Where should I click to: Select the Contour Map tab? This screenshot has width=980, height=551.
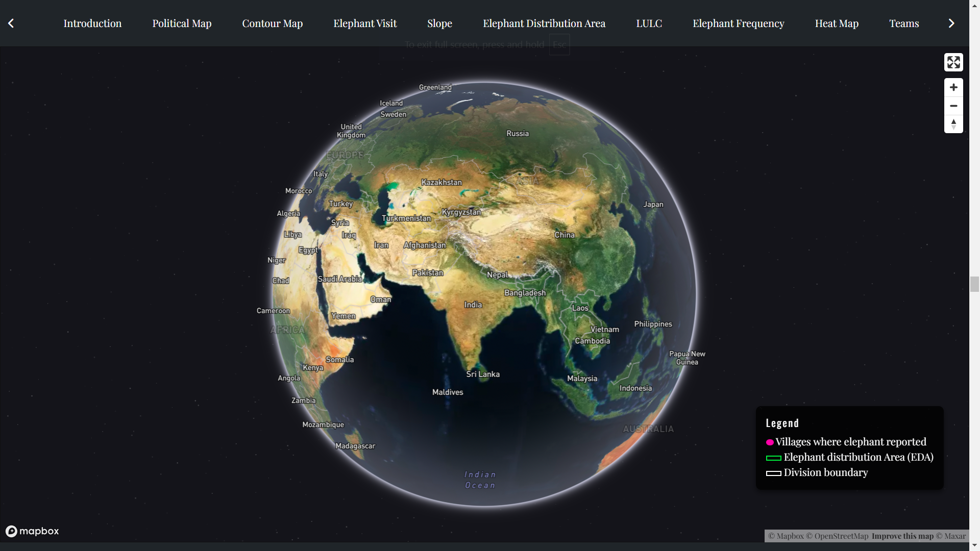(273, 23)
